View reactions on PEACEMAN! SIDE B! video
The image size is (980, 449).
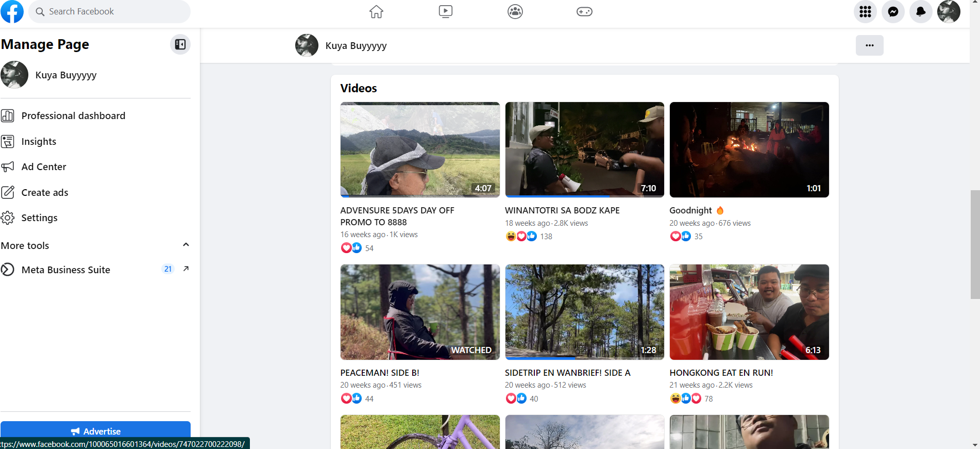pos(357,398)
